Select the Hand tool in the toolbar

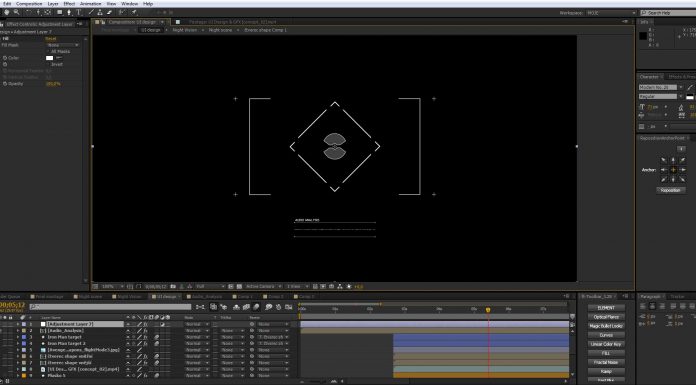point(7,12)
